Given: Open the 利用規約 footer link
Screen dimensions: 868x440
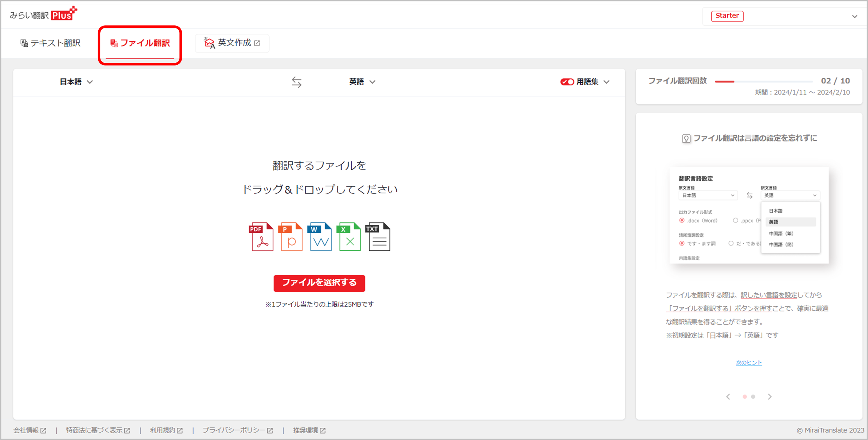Looking at the screenshot, I should tap(167, 430).
